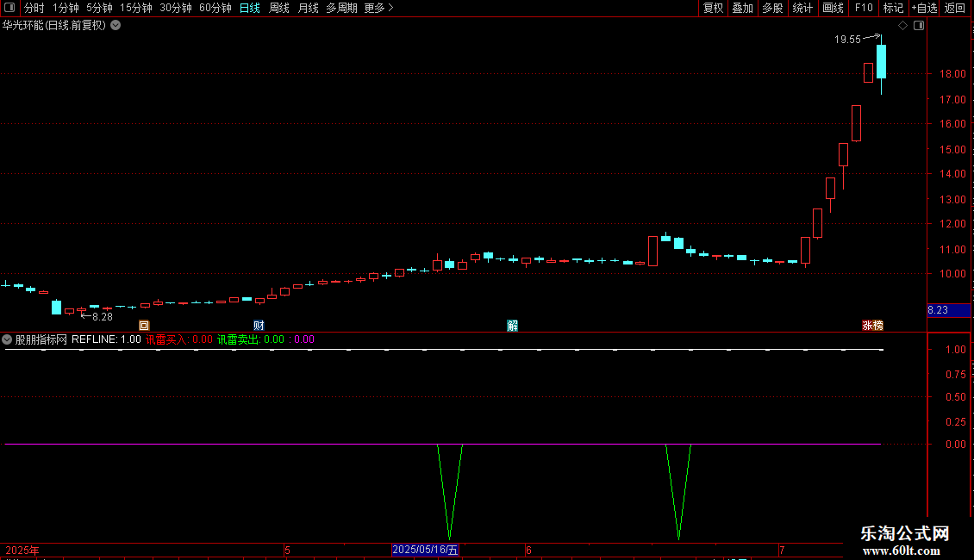Add the stock via +自选
Image resolution: width=974 pixels, height=560 pixels.
(x=923, y=8)
